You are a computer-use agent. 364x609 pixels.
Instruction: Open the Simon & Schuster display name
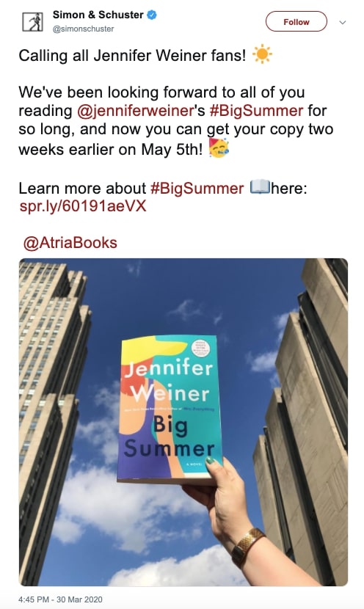pyautogui.click(x=98, y=15)
